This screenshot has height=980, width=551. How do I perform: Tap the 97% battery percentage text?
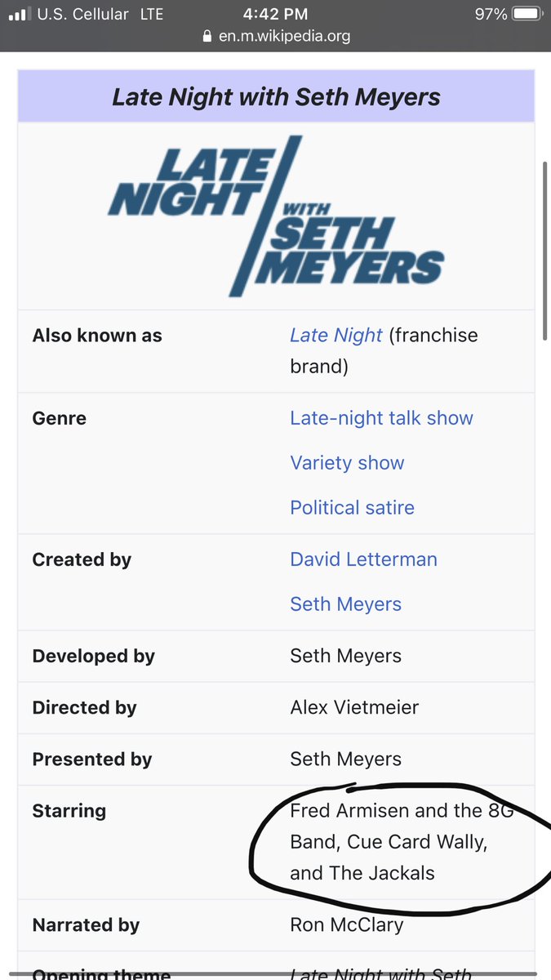coord(491,15)
